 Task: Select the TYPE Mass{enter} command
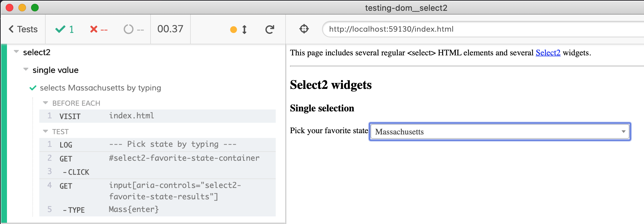(x=157, y=209)
